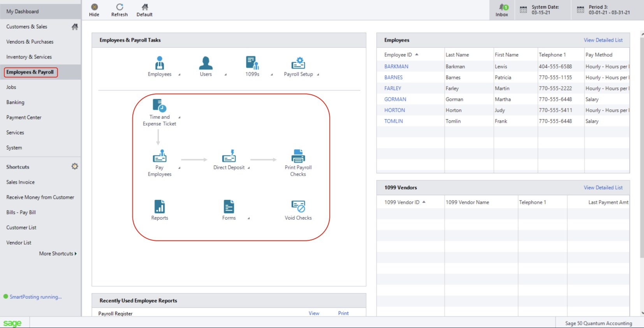Click the Sage logo in status bar
Viewport: 644px width, 328px height.
[x=12, y=323]
